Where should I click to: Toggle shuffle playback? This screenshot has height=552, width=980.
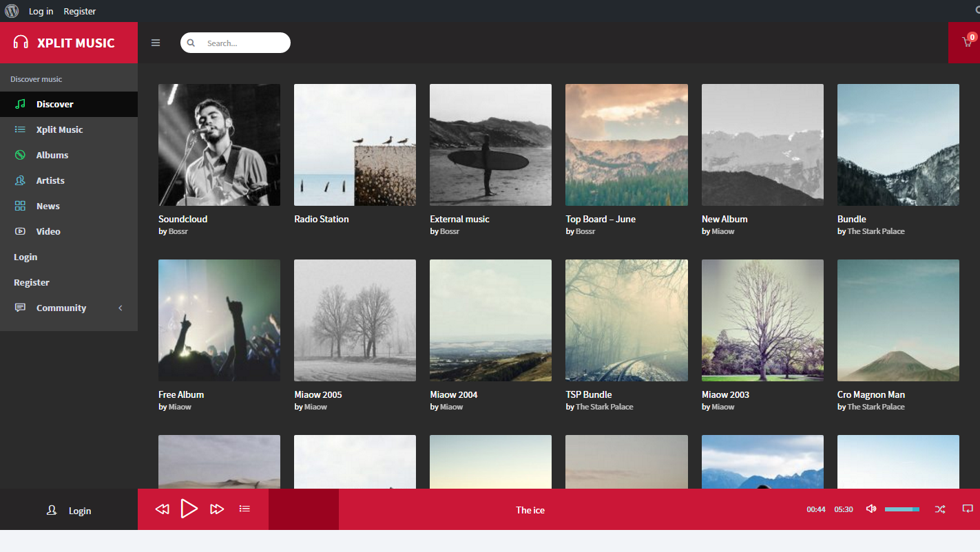tap(940, 509)
